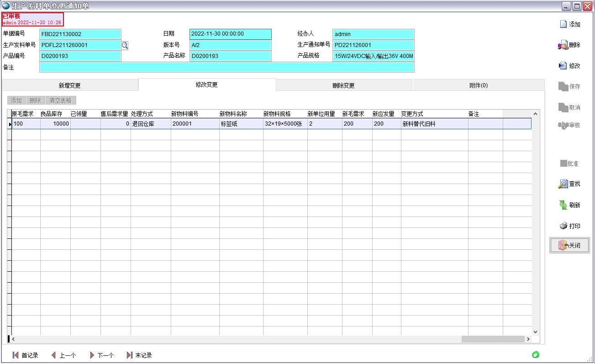
Task: Open the 删除变更 tab
Action: 343,85
